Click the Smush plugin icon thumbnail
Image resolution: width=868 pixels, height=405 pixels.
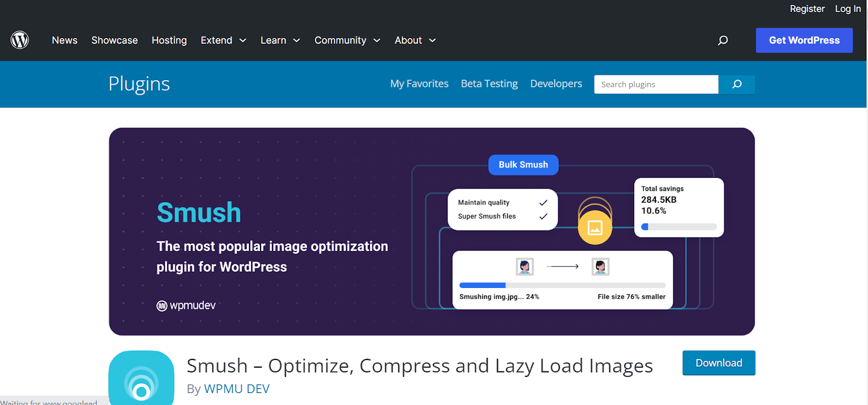(x=141, y=378)
